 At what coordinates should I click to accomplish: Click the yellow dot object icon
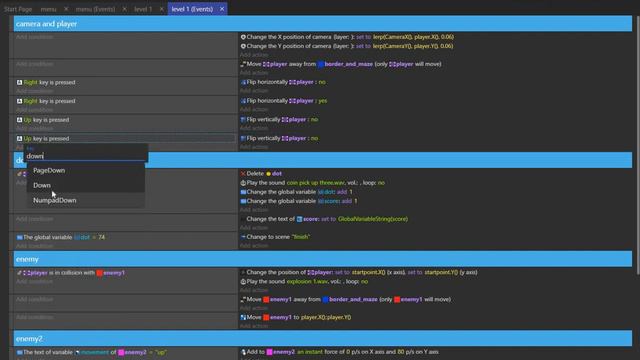[269, 174]
